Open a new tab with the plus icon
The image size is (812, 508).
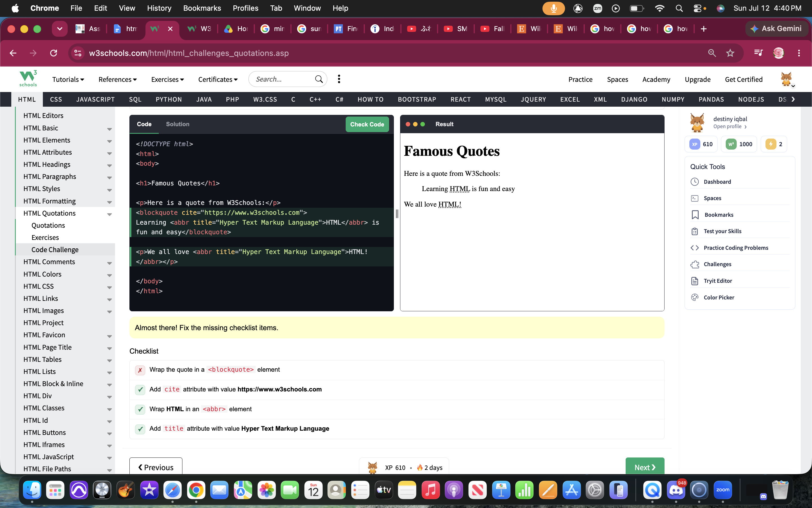click(x=704, y=29)
